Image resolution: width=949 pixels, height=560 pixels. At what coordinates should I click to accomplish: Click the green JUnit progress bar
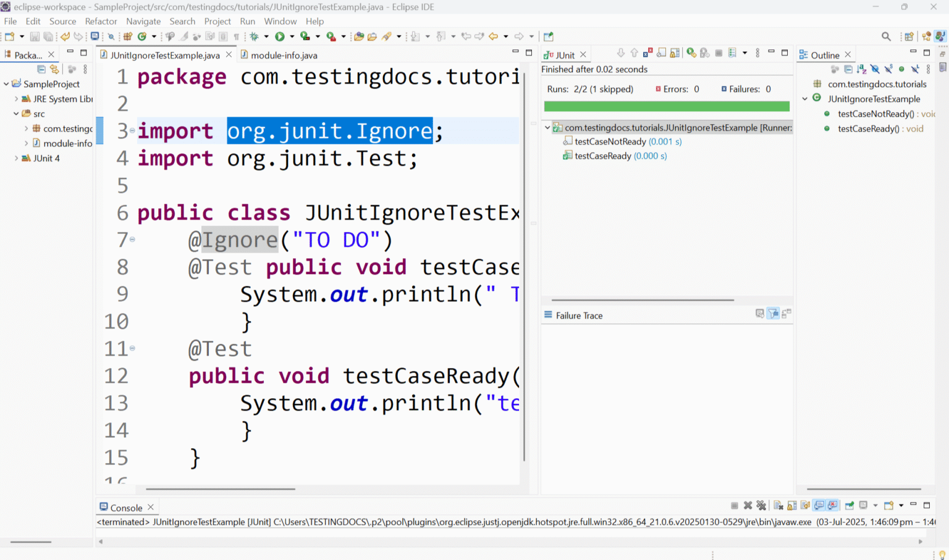(666, 106)
